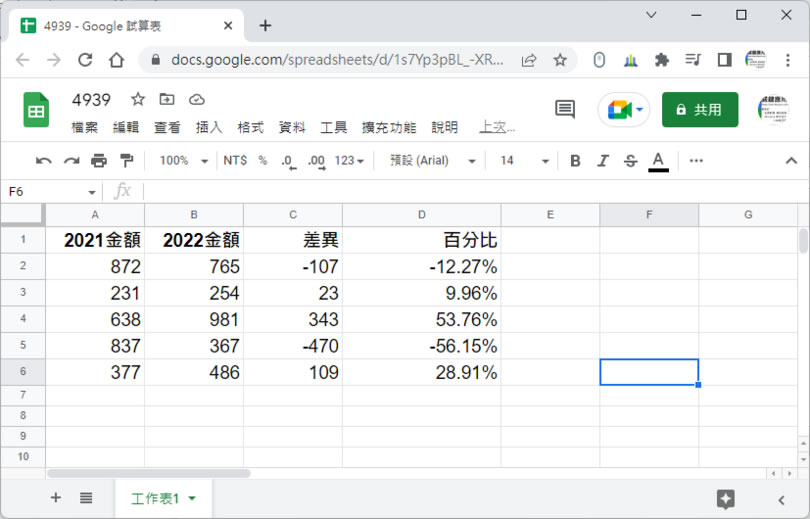Click the undo arrow in toolbar
The image size is (810, 519).
click(43, 161)
